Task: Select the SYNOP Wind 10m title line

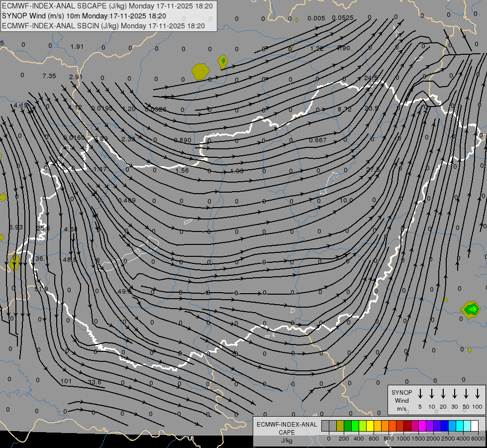Action: (x=84, y=16)
